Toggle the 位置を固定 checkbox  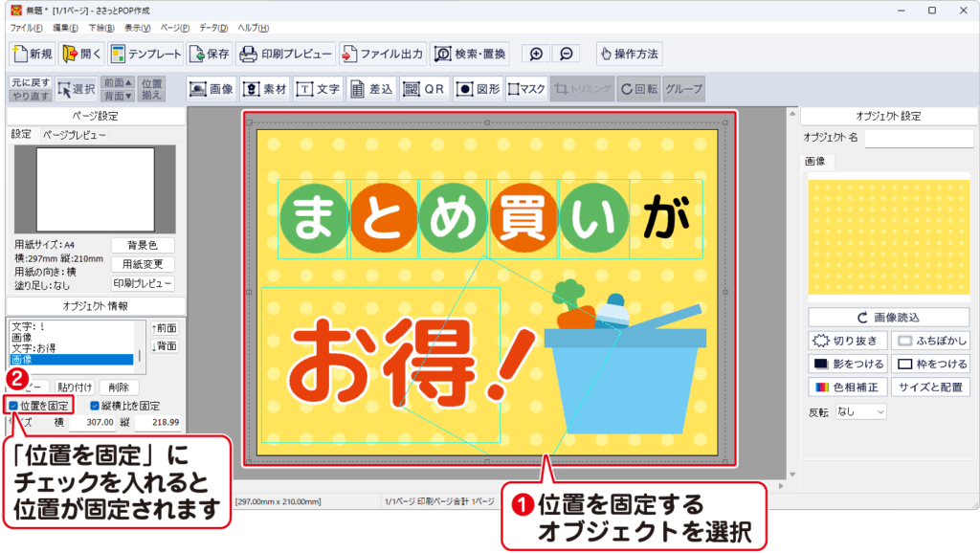(x=13, y=406)
